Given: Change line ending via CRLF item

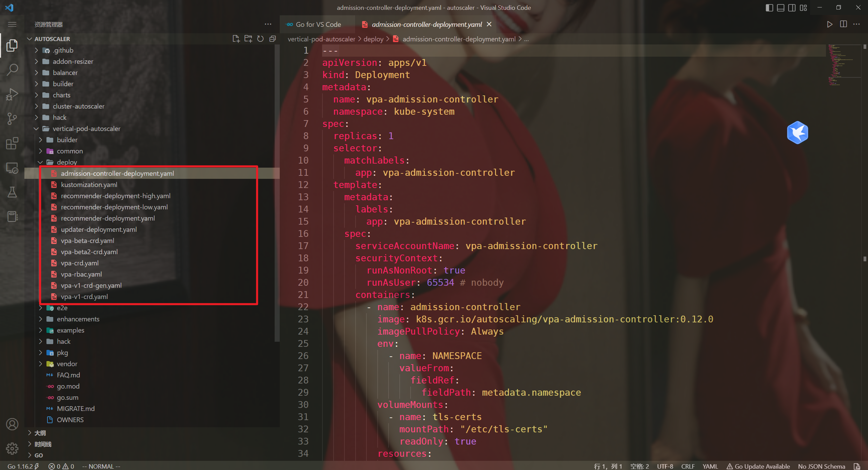Looking at the screenshot, I should click(688, 466).
